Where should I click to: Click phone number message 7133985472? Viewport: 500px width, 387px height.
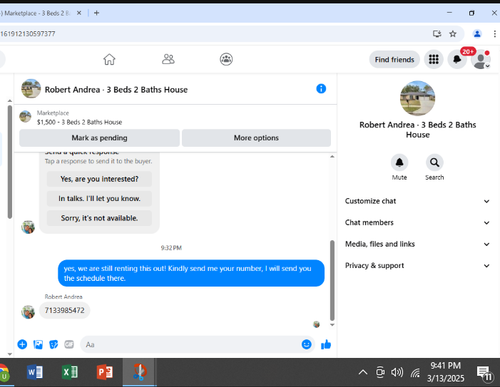(x=65, y=310)
